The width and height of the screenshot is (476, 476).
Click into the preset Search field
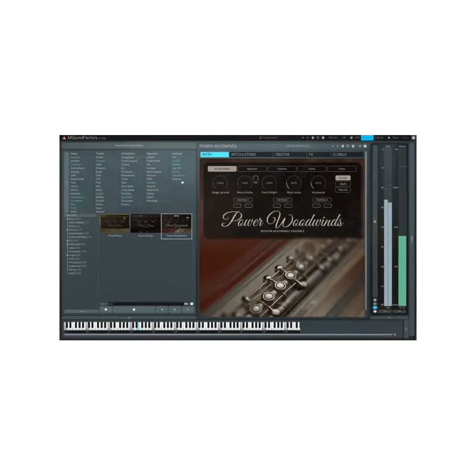(145, 303)
